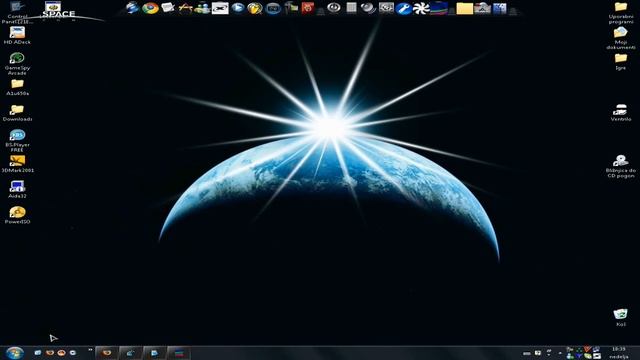Switch to the first taskbar window button
Image resolution: width=640 pixels, height=360 pixels.
(x=107, y=353)
